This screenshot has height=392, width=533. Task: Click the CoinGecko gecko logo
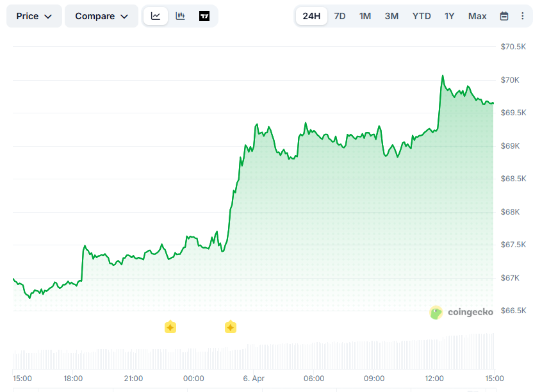click(436, 313)
